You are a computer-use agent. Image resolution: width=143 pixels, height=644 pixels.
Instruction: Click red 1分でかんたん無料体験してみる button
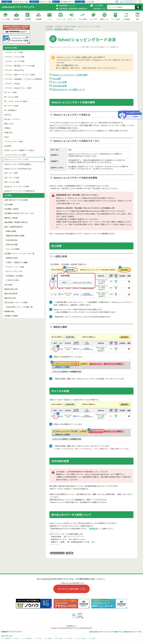tap(71, 589)
